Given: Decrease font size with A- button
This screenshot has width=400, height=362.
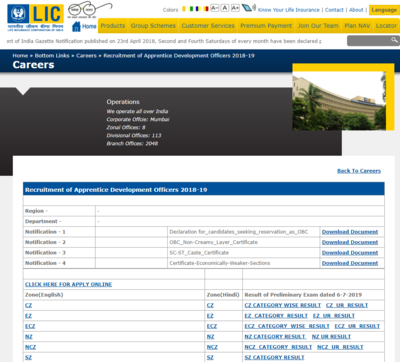Looking at the screenshot, I should pyautogui.click(x=215, y=8).
